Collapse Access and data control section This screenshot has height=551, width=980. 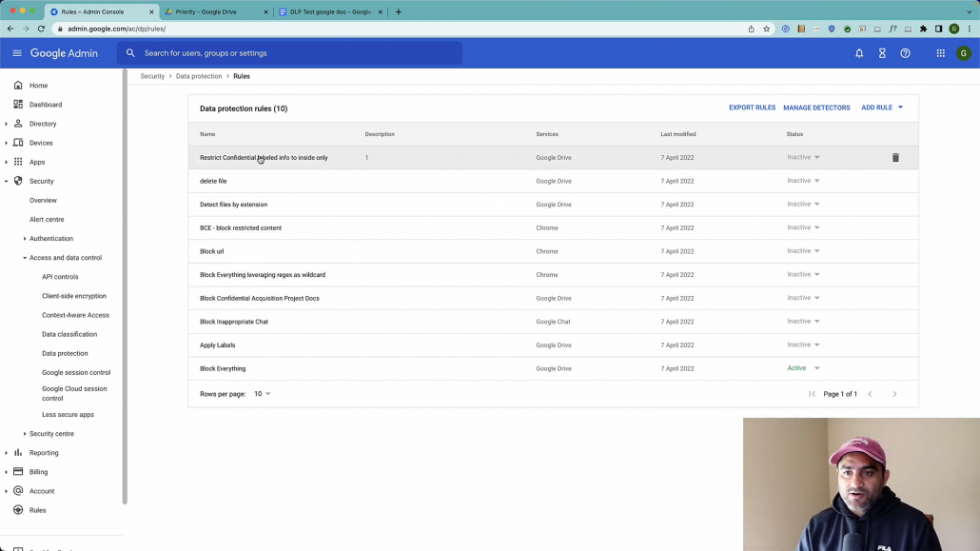[25, 258]
